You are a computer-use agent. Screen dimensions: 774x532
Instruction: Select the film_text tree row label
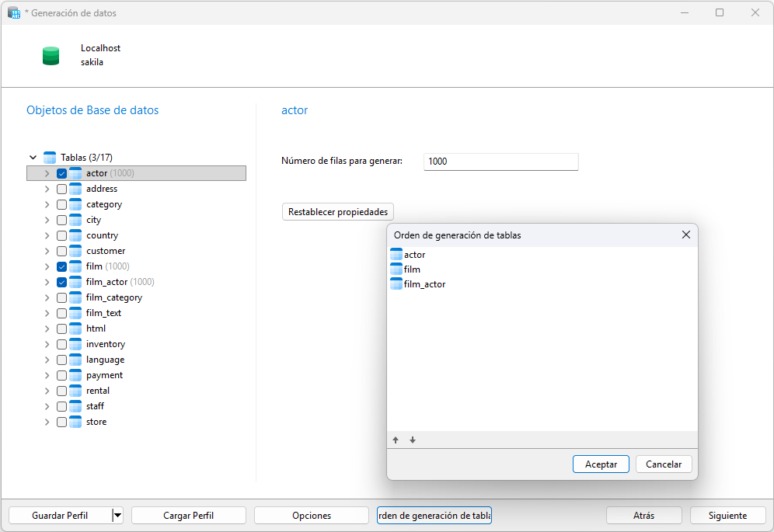click(103, 313)
